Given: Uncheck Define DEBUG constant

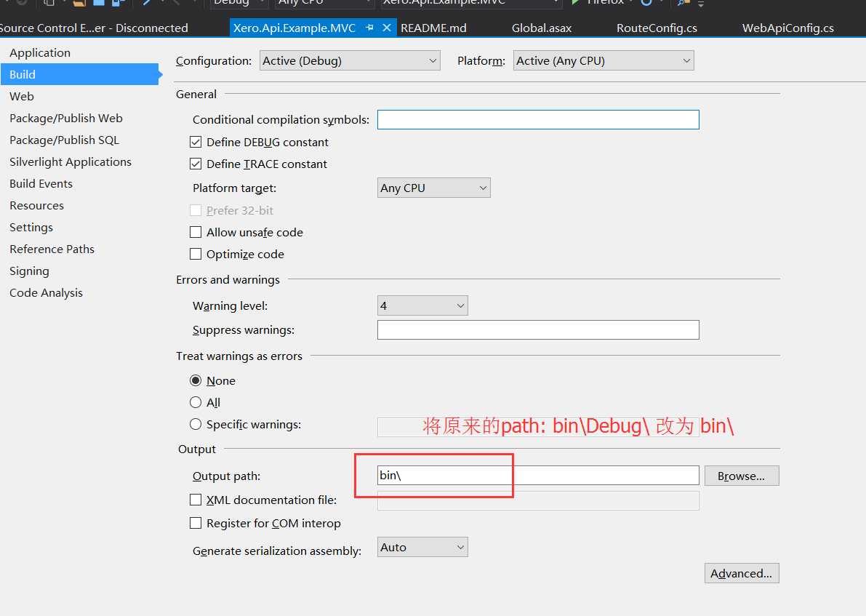Looking at the screenshot, I should coord(196,143).
